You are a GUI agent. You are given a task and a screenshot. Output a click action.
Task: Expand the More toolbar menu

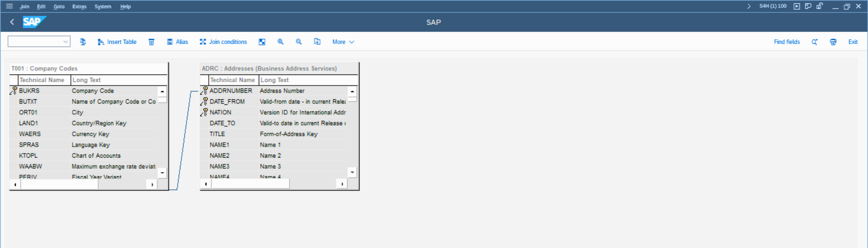343,42
